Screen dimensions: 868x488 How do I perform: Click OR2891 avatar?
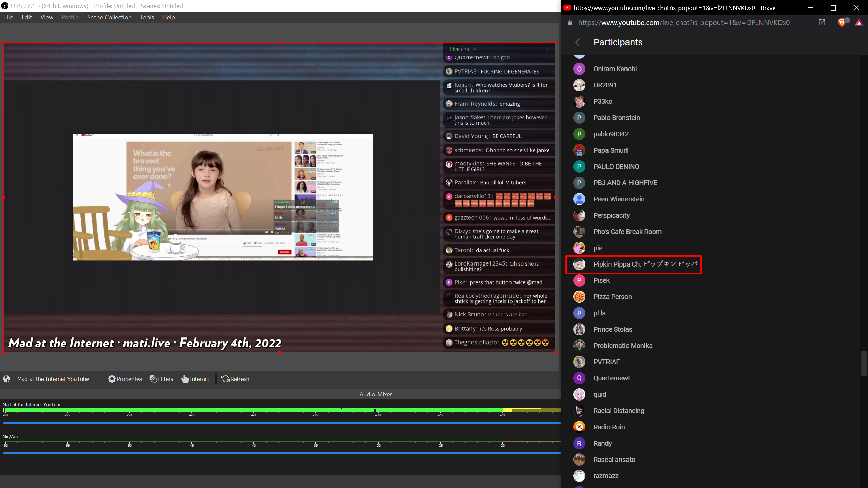[579, 85]
